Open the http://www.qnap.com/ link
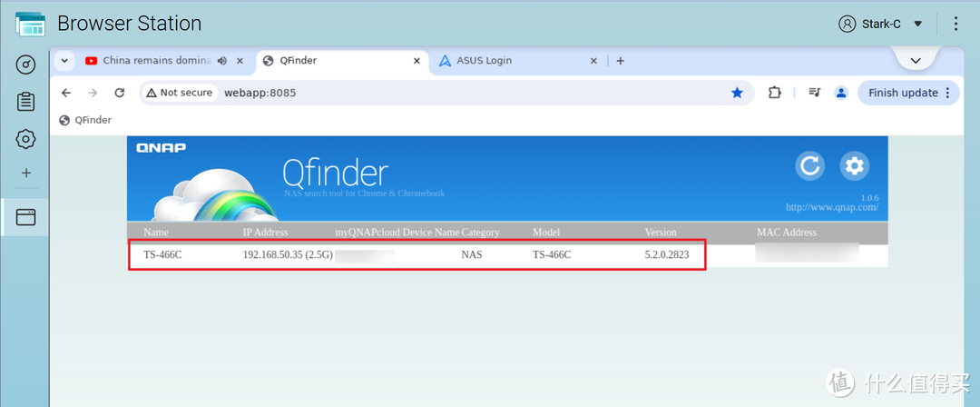Screen dimensions: 980x407 [x=832, y=206]
